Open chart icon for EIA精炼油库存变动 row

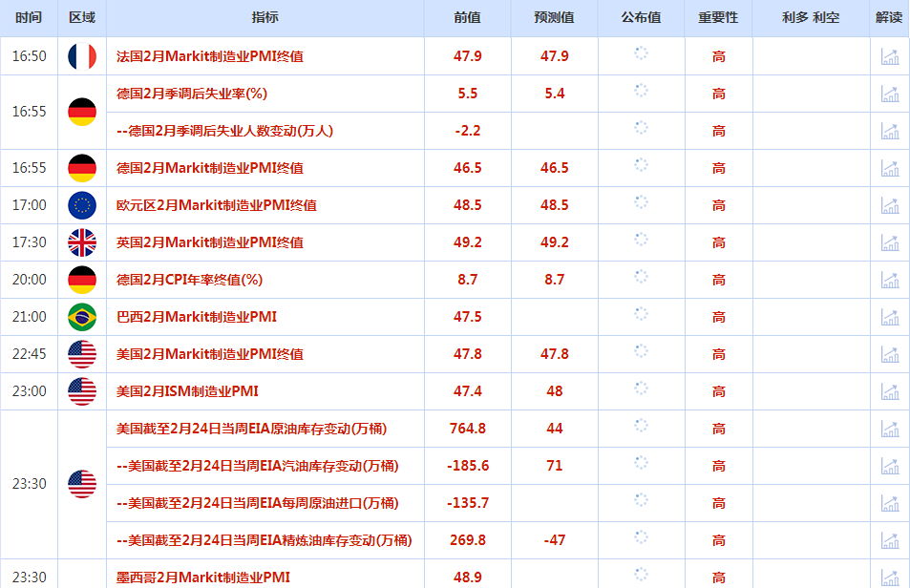[x=890, y=540]
